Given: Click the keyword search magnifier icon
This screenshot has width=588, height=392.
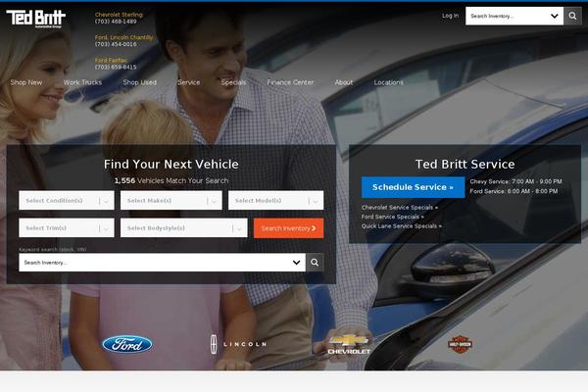Looking at the screenshot, I should pos(315,263).
